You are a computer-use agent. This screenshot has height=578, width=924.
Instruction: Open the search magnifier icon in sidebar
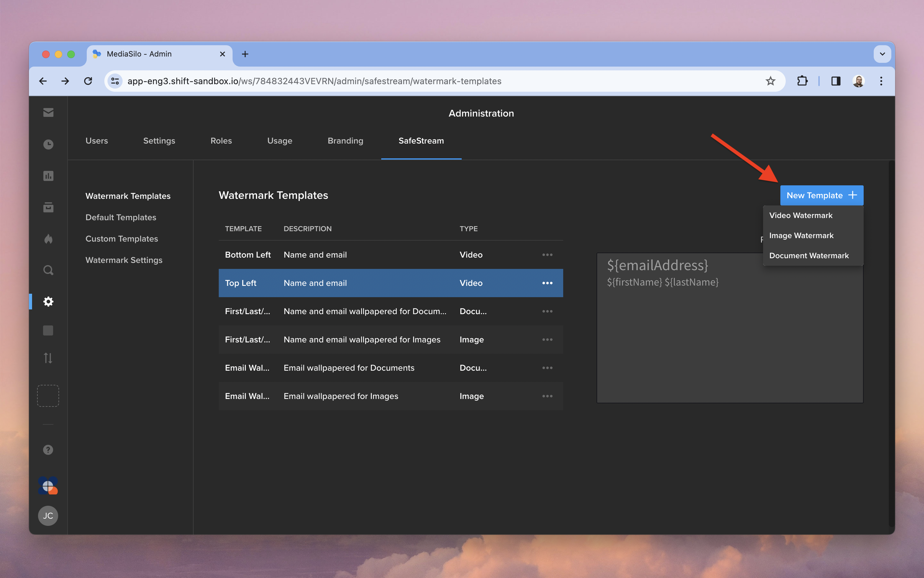pyautogui.click(x=48, y=270)
